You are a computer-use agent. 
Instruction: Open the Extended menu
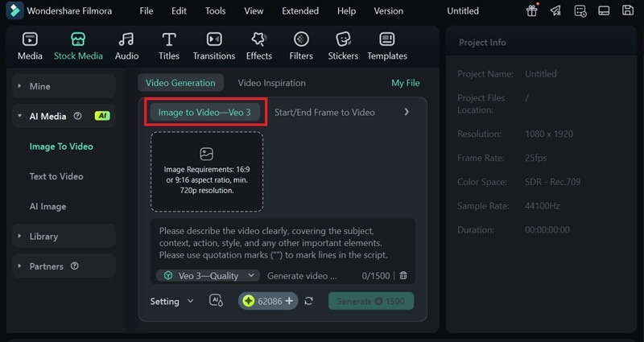[x=300, y=11]
